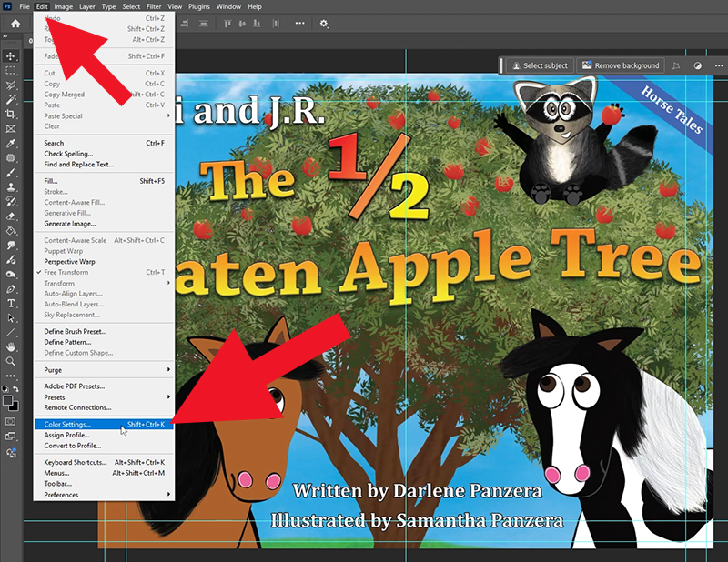The image size is (728, 562).
Task: Click the foreground color swatch
Action: [7, 400]
